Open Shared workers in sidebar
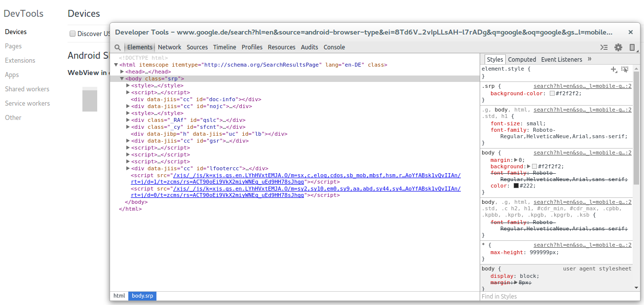 (x=27, y=89)
